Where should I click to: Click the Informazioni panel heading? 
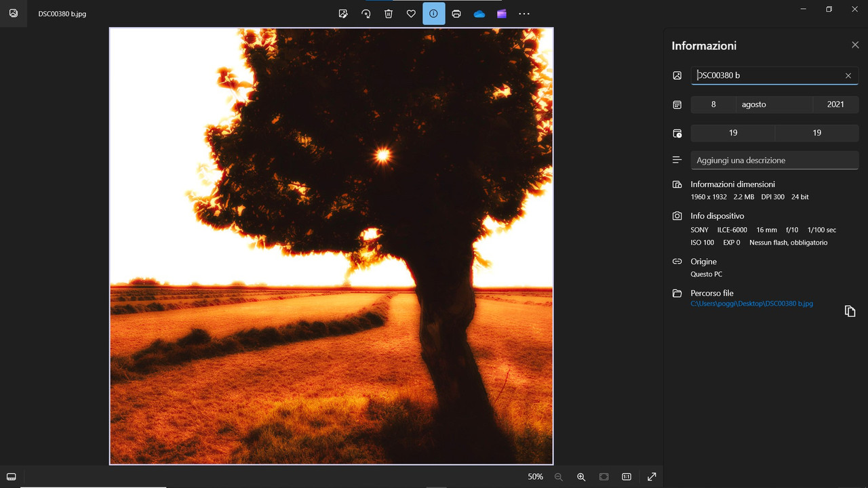click(x=704, y=45)
